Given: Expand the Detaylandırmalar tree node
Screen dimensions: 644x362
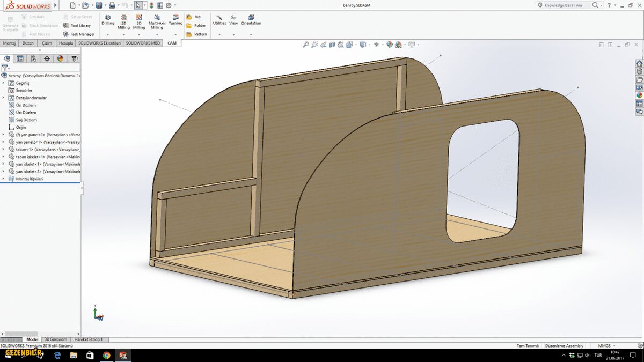Looking at the screenshot, I should pos(4,98).
